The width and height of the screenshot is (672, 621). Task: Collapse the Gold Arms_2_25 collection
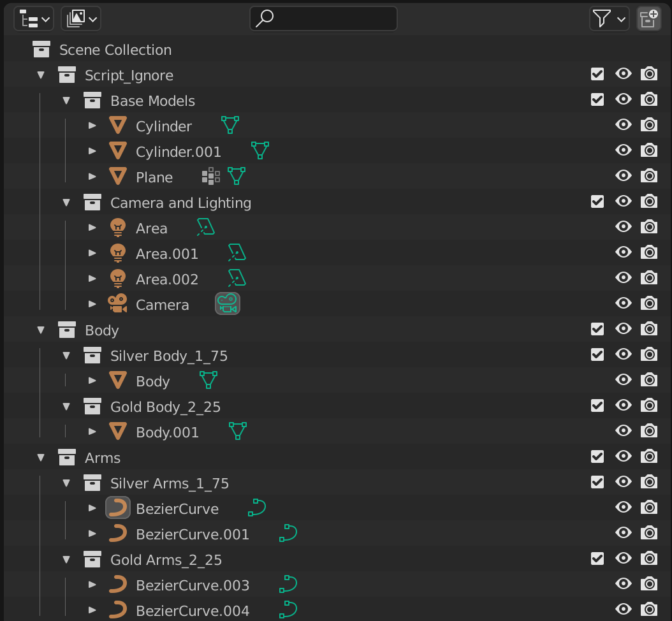66,560
